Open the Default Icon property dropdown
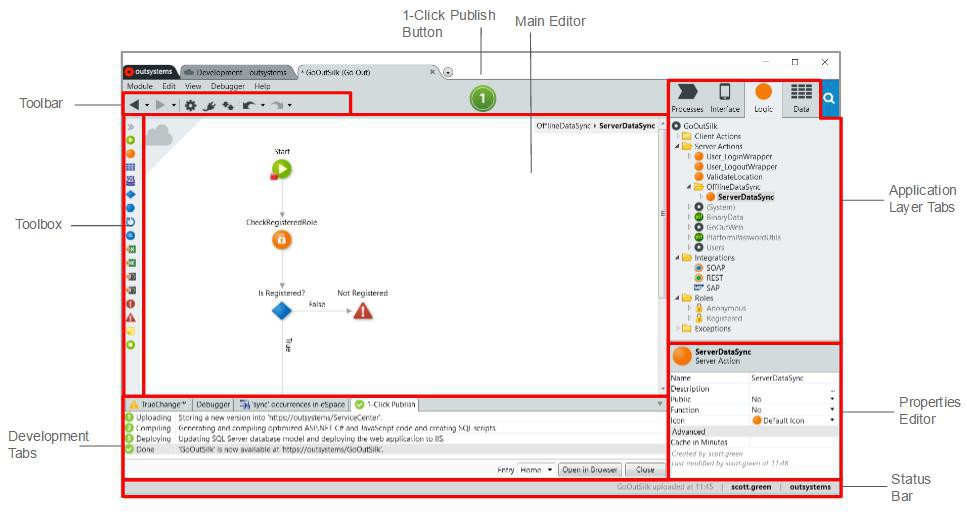Viewport: 967px width, 512px height. (x=833, y=420)
